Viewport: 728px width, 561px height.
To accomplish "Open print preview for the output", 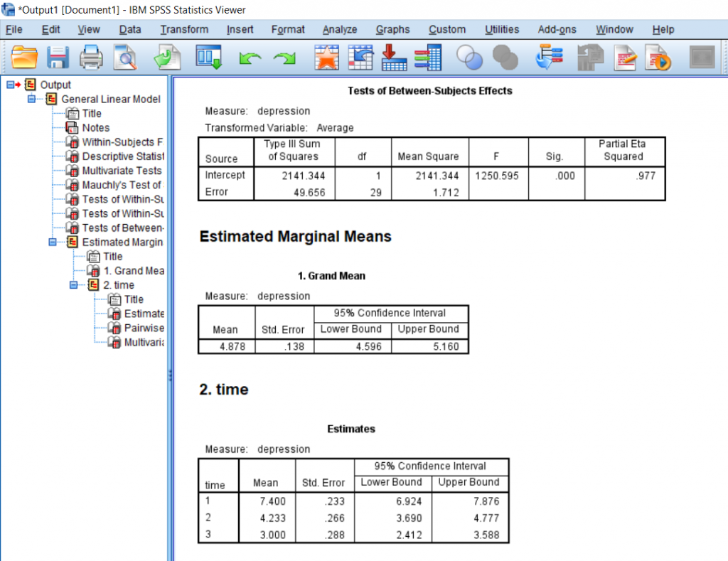I will click(x=125, y=58).
